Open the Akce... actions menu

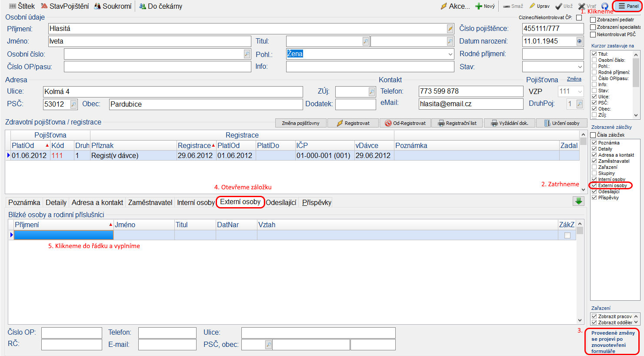coord(455,6)
